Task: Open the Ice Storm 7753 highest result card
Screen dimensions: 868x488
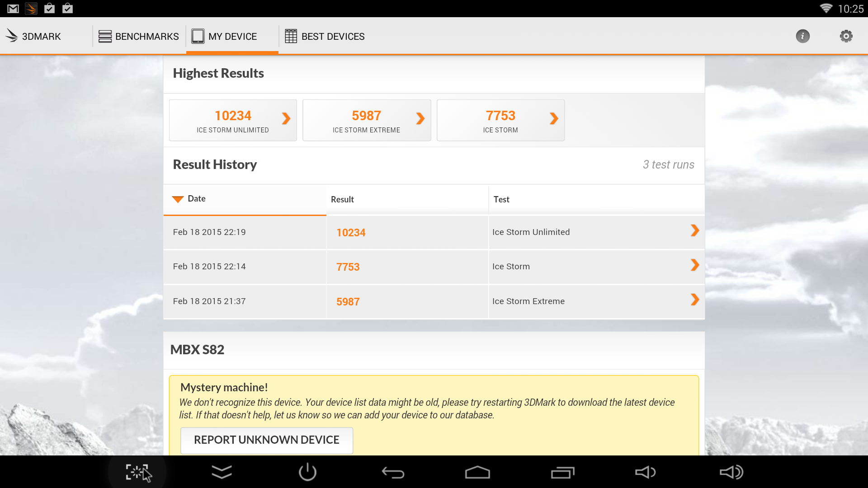Action: (500, 120)
